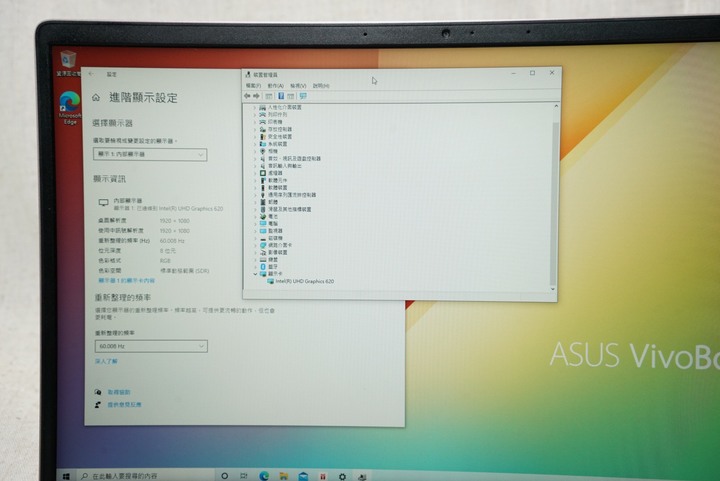Click the 相機 camera category icon
This screenshot has height=481, width=720.
(x=263, y=151)
